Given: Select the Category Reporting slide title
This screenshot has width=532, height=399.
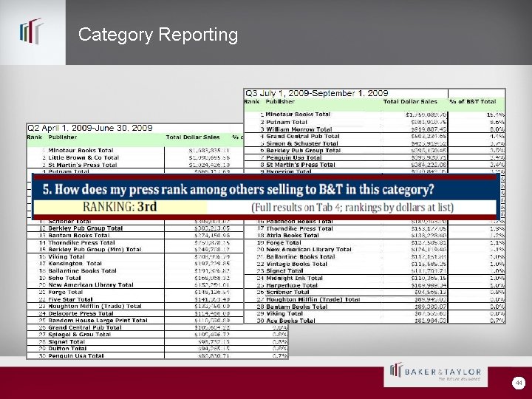Looking at the screenshot, I should click(158, 34).
